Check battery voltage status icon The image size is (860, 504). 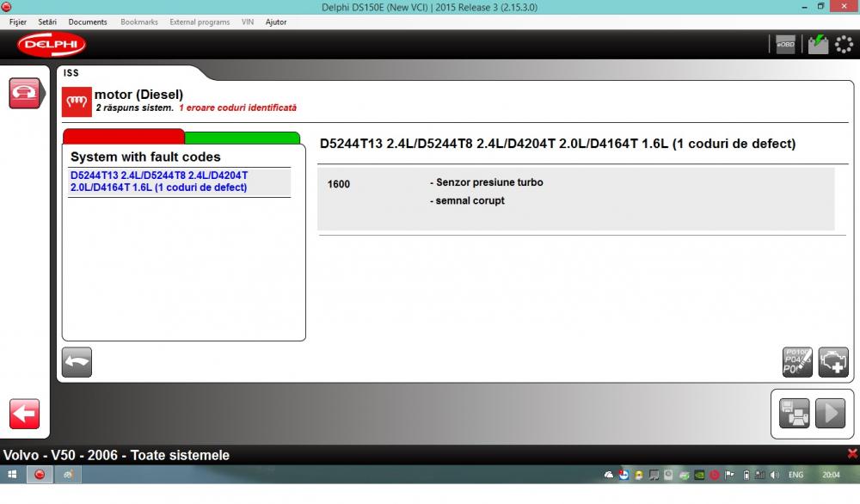pos(817,45)
